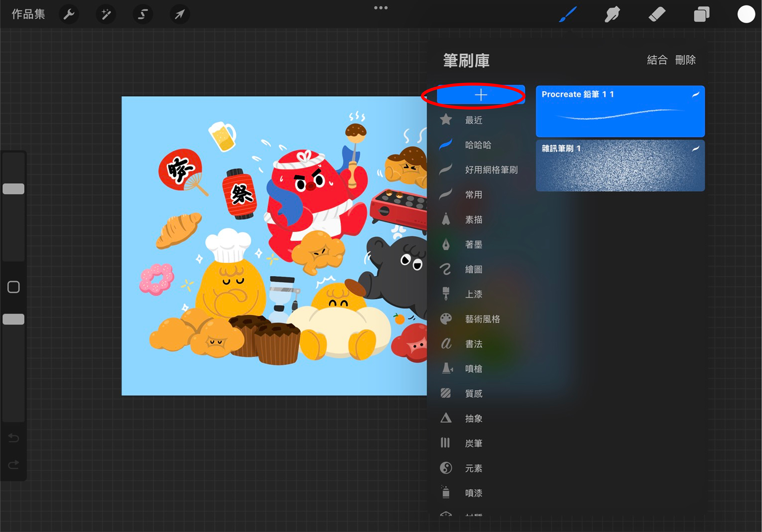Tap the 結合 combine button
This screenshot has width=762, height=532.
click(x=657, y=60)
